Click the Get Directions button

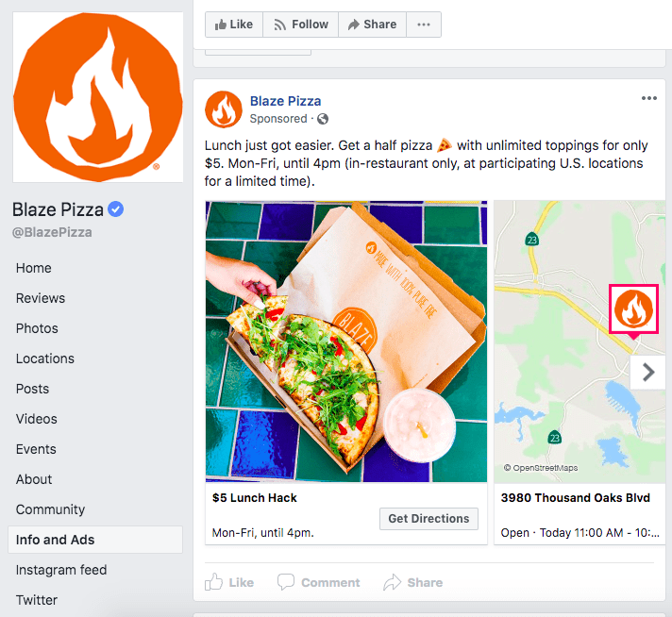pos(428,519)
